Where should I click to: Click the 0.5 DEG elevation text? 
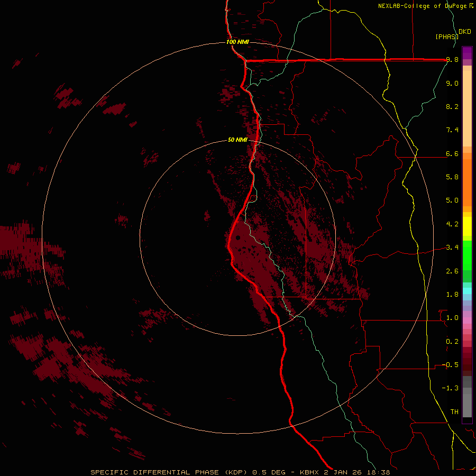point(269,472)
